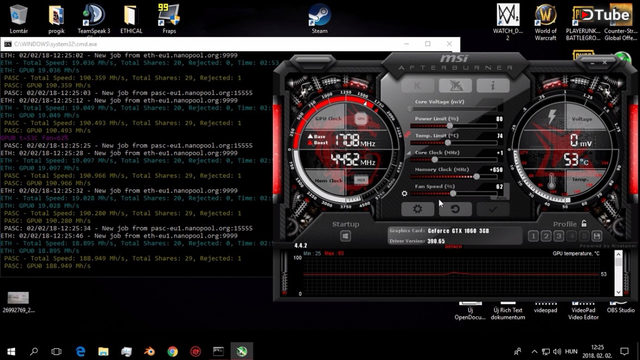Screen dimensions: 640x360
Task: Switch to MSI Afterburner taskbar button
Action: (x=242, y=351)
